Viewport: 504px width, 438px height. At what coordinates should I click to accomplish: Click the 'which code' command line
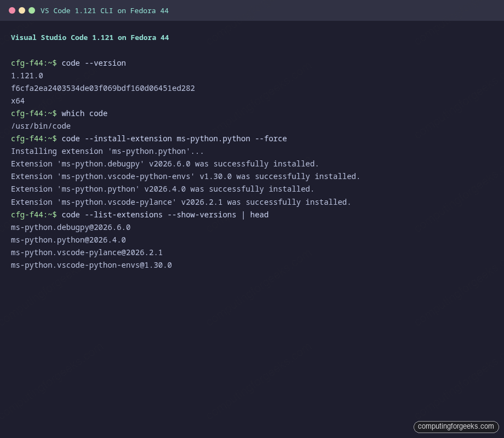point(59,113)
